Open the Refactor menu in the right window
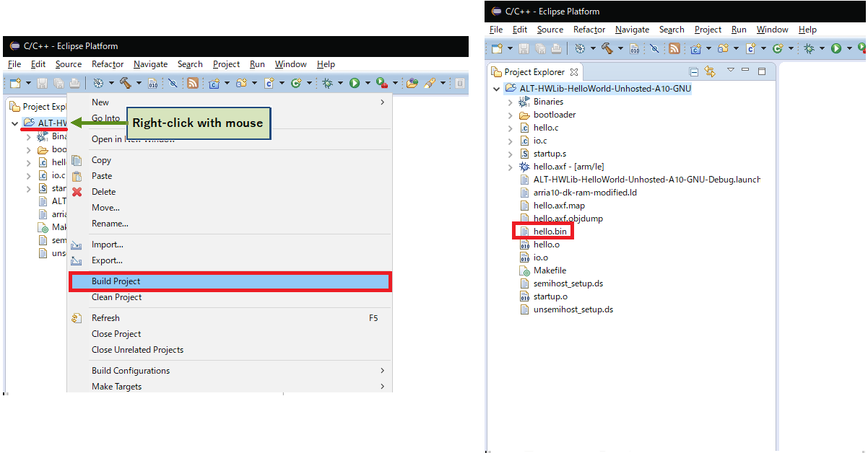Viewport: 868px width, 453px height. point(589,30)
